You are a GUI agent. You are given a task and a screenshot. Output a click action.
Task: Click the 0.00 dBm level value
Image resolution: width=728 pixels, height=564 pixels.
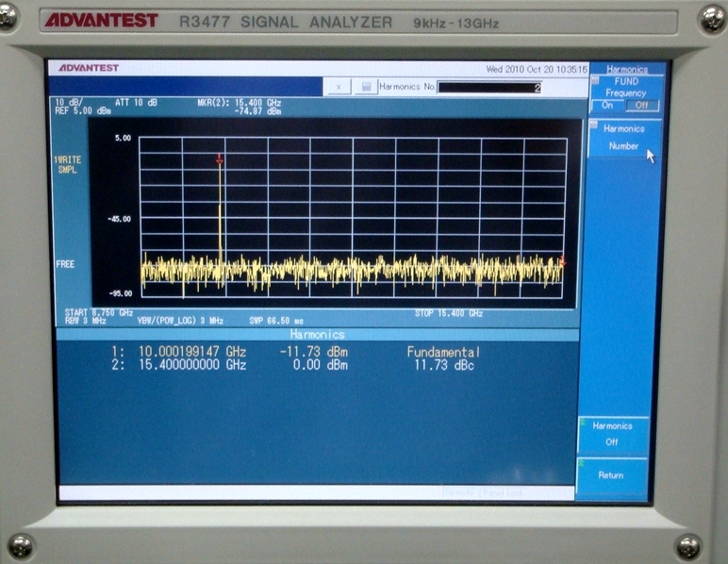click(x=320, y=365)
